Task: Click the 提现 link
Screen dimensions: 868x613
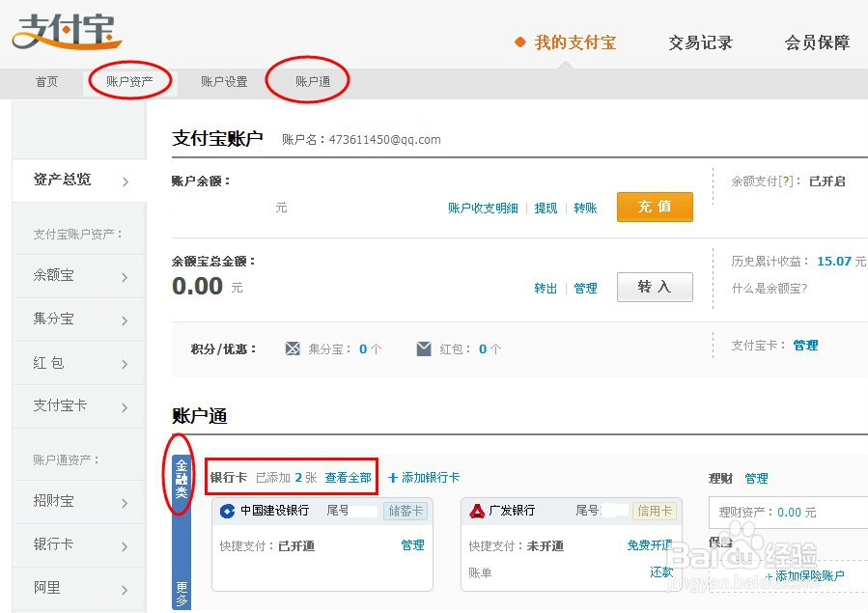Action: click(546, 208)
